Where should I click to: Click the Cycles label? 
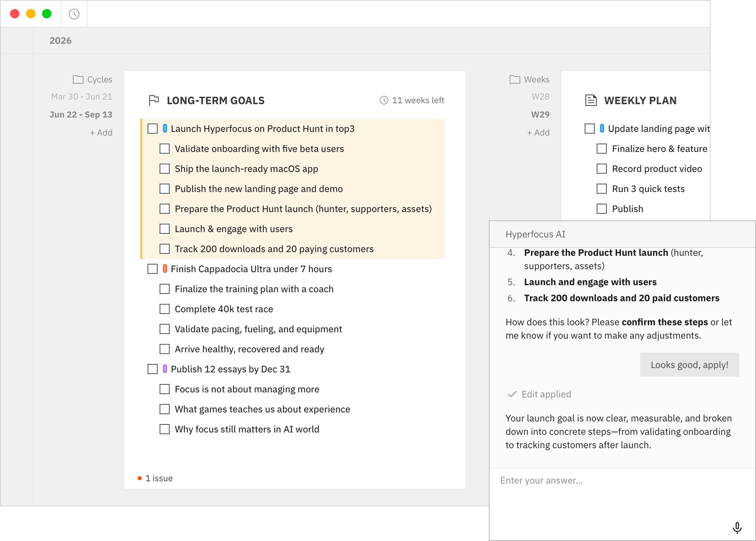(x=100, y=79)
